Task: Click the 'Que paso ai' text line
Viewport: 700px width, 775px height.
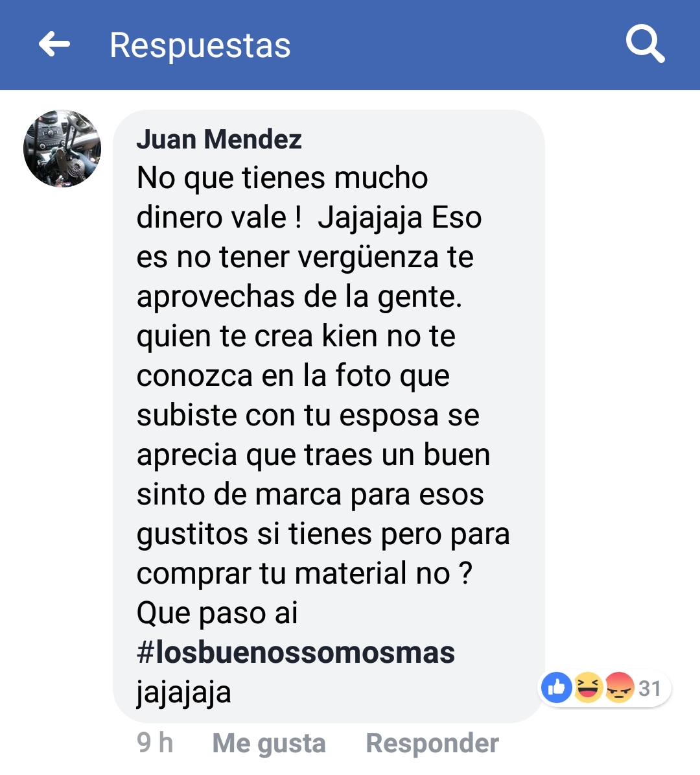Action: (x=217, y=614)
